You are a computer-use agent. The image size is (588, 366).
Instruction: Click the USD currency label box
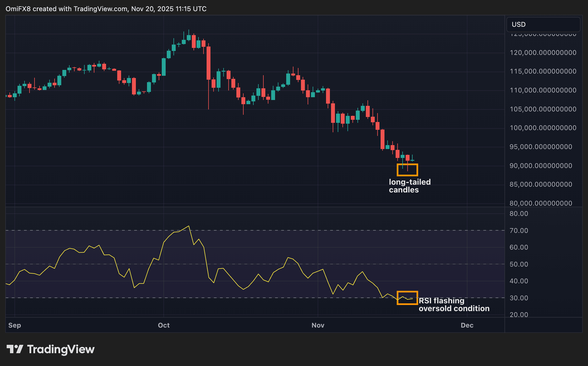543,25
